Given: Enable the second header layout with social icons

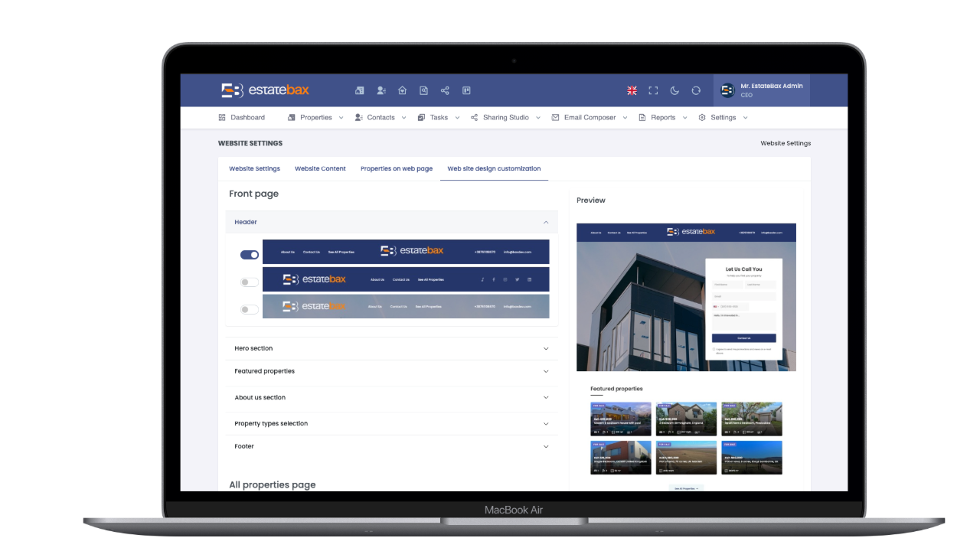Looking at the screenshot, I should pyautogui.click(x=250, y=282).
